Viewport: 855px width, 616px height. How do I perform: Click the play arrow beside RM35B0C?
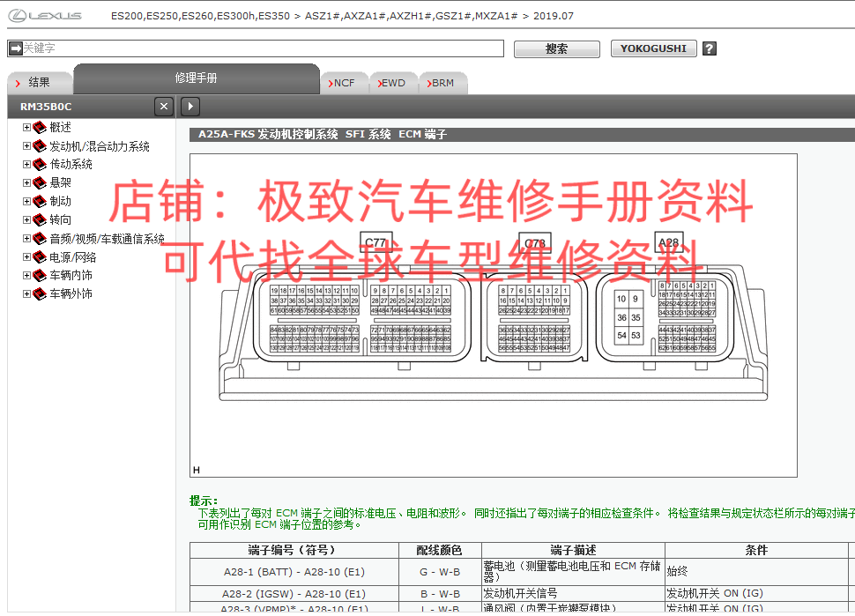click(190, 107)
